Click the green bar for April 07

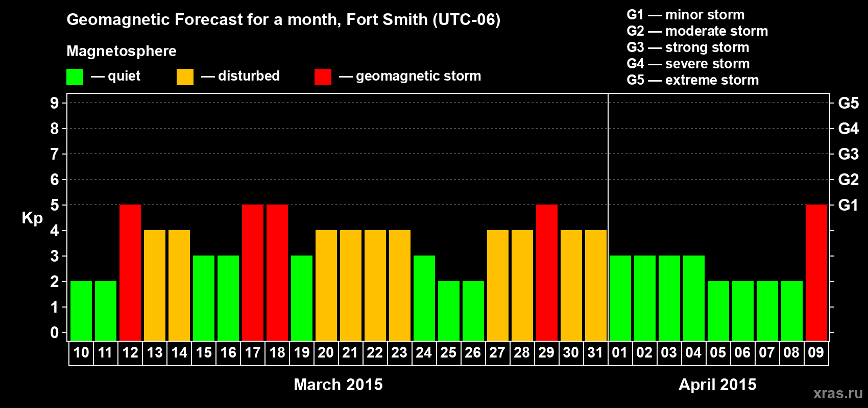pos(767,311)
